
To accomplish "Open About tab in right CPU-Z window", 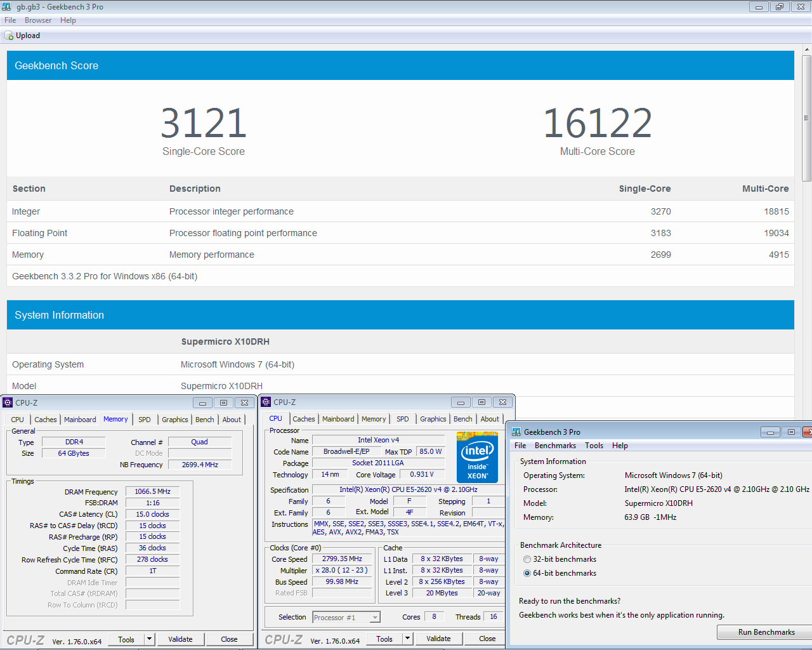I will point(490,419).
